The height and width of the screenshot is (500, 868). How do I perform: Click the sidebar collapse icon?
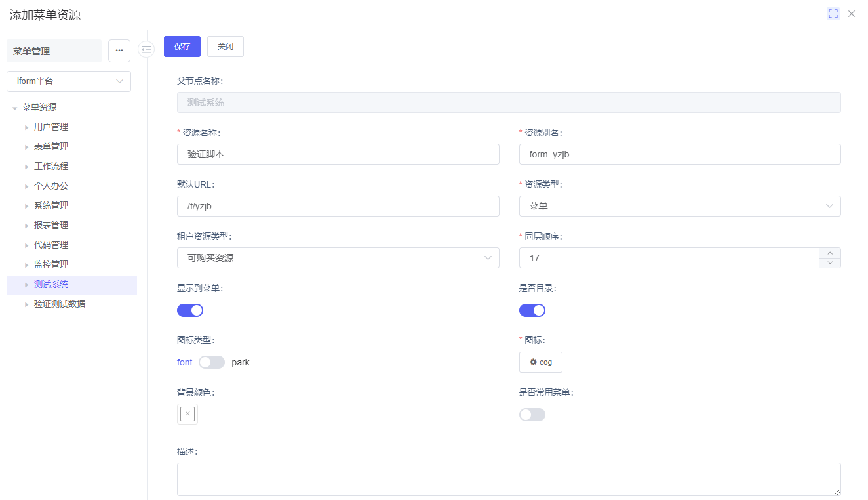coord(146,49)
